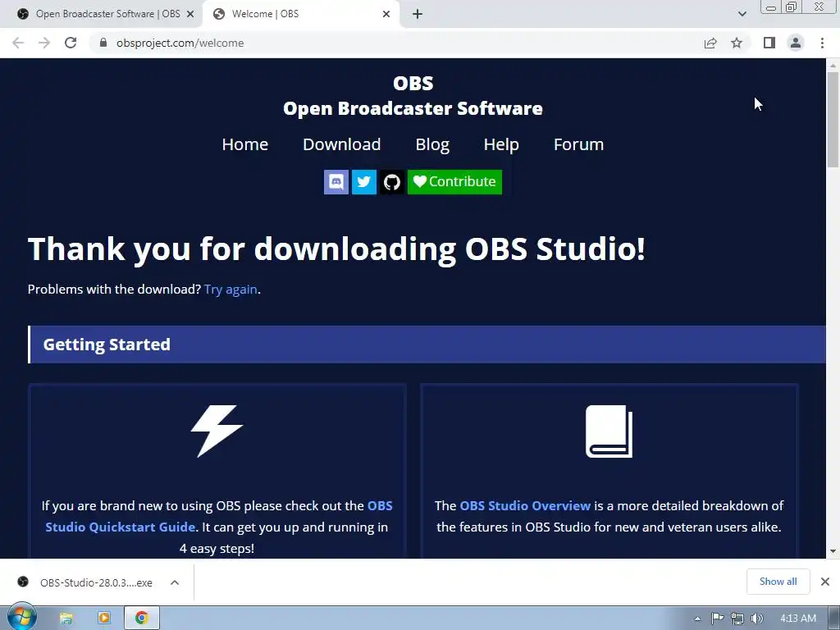Bookmark this page with star icon
This screenshot has height=630, width=840.
point(737,43)
